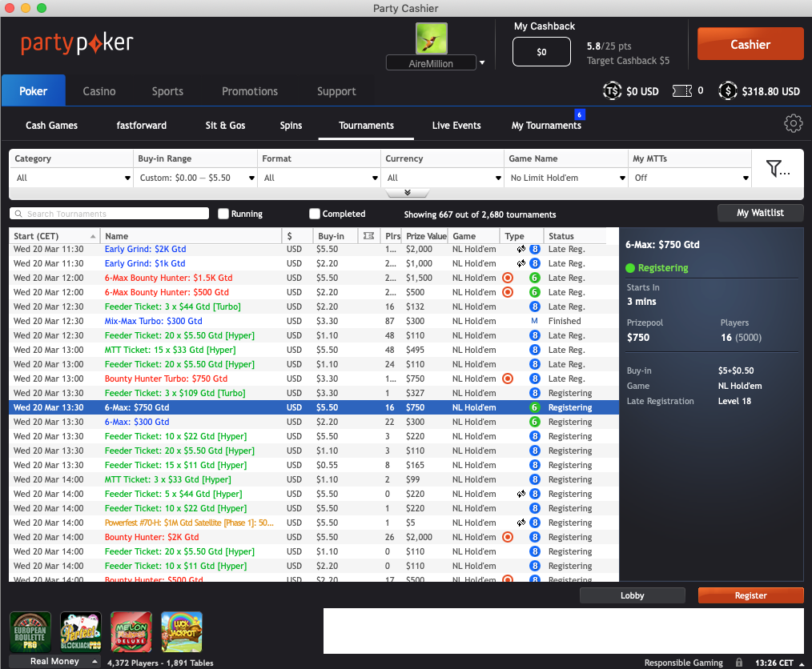Click the Register button
Image resolution: width=812 pixels, height=669 pixels.
(751, 595)
